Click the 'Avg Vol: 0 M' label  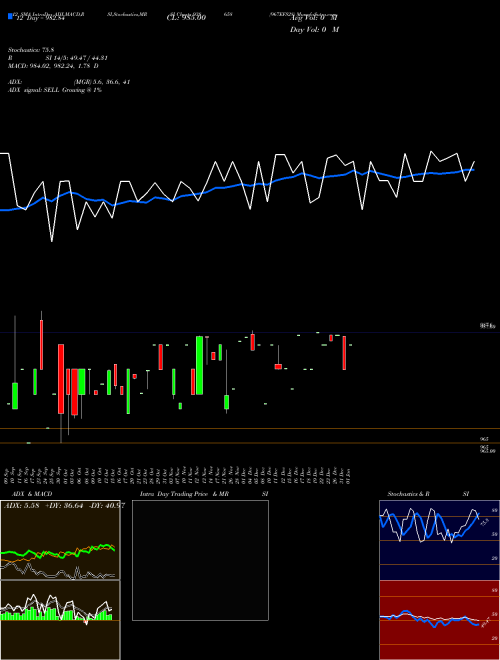[x=314, y=18]
